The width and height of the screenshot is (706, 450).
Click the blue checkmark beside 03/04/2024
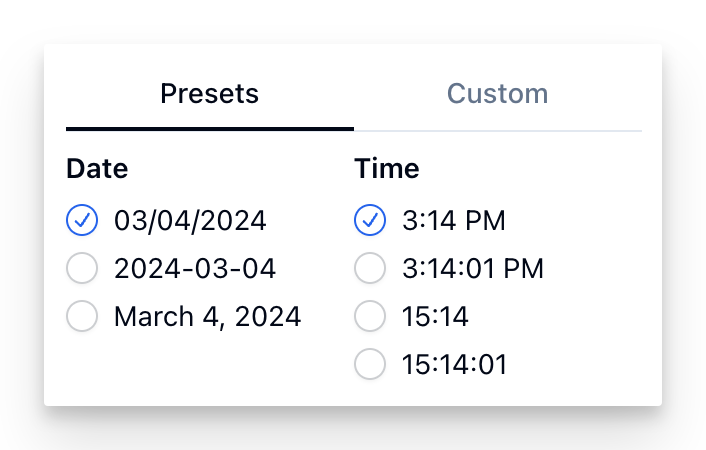click(82, 220)
